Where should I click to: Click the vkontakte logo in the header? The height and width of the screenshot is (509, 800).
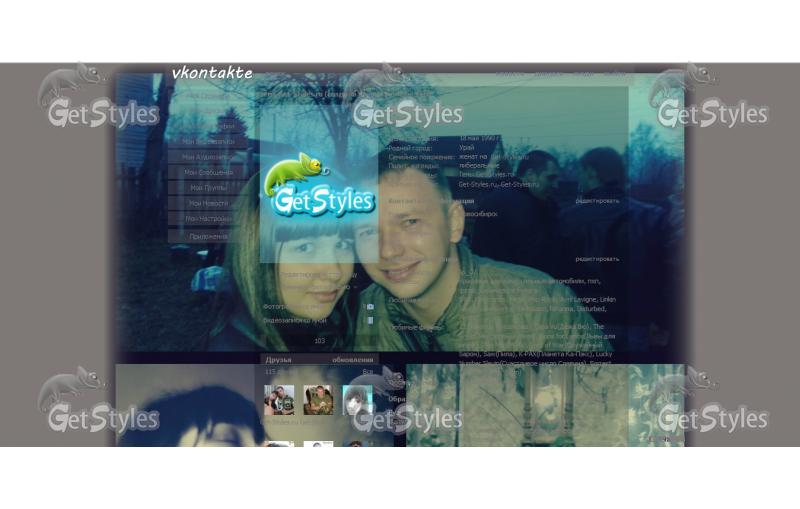[x=212, y=73]
